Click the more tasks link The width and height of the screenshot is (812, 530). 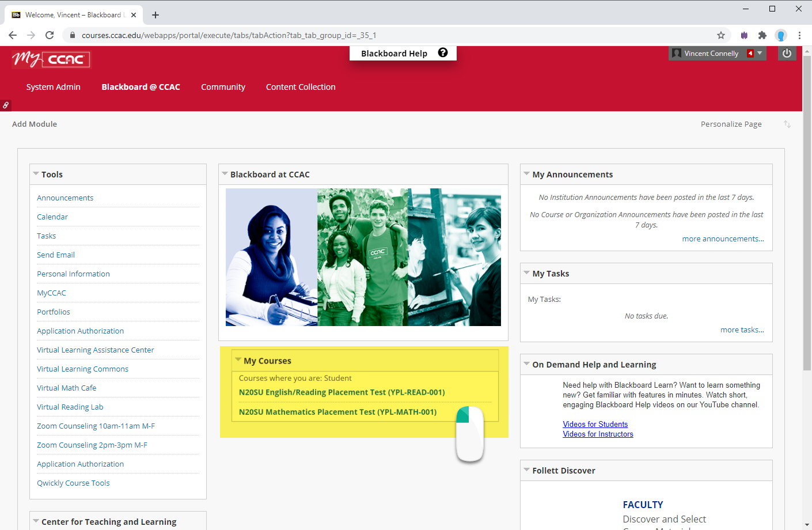coord(742,330)
